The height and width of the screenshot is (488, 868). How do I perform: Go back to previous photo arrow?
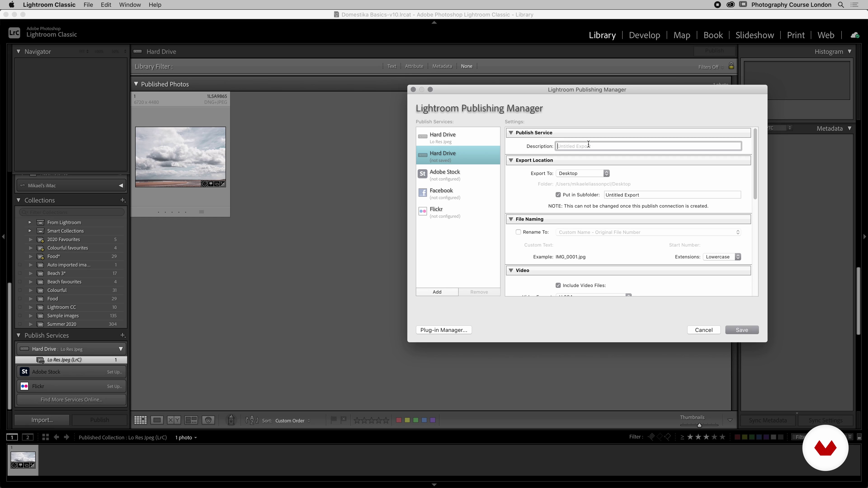pos(56,437)
